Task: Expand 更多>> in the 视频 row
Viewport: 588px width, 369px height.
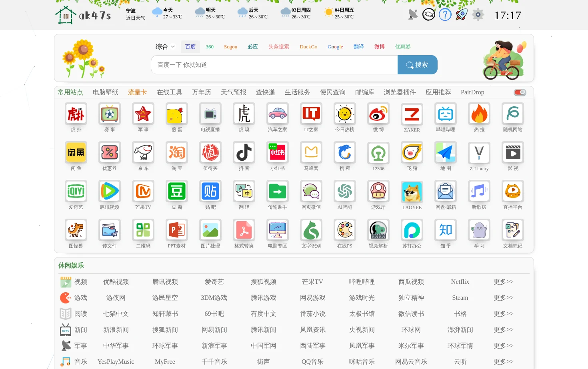Action: click(503, 282)
